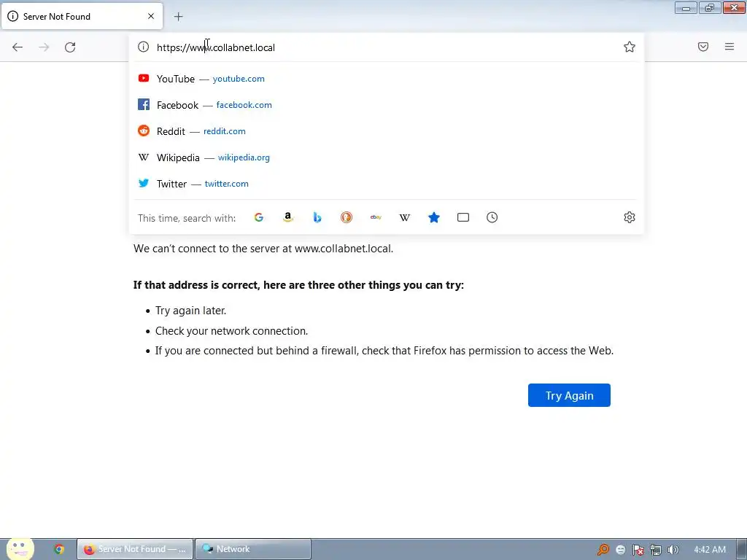This screenshot has width=747, height=560.
Task: Switch to the Network window in taskbar
Action: point(253,549)
